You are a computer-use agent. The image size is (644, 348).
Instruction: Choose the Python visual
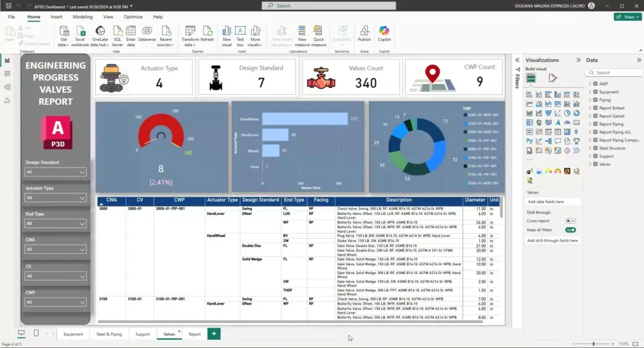click(x=530, y=141)
